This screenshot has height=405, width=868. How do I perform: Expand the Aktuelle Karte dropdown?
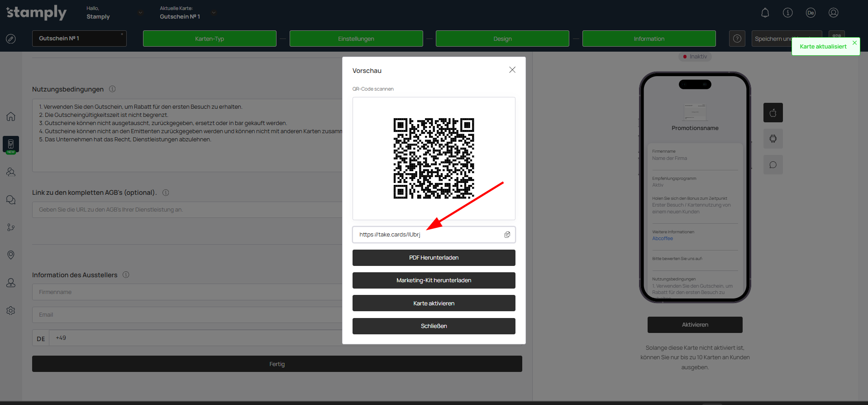tap(214, 13)
